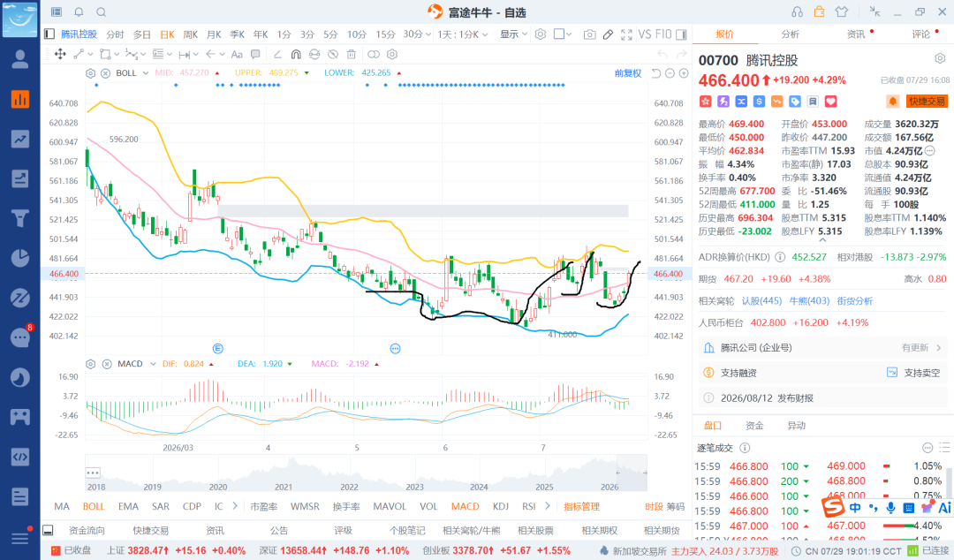Open 街货分析 link

point(854,300)
